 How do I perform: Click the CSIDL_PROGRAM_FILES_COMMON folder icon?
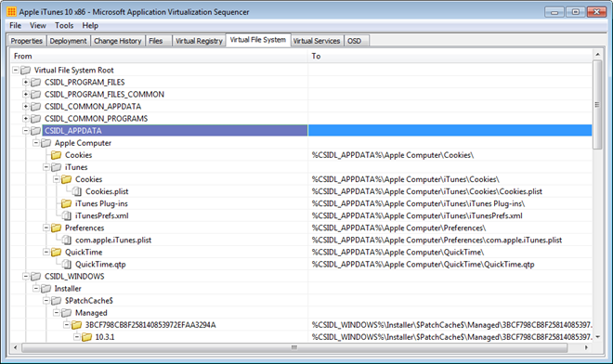(36, 95)
